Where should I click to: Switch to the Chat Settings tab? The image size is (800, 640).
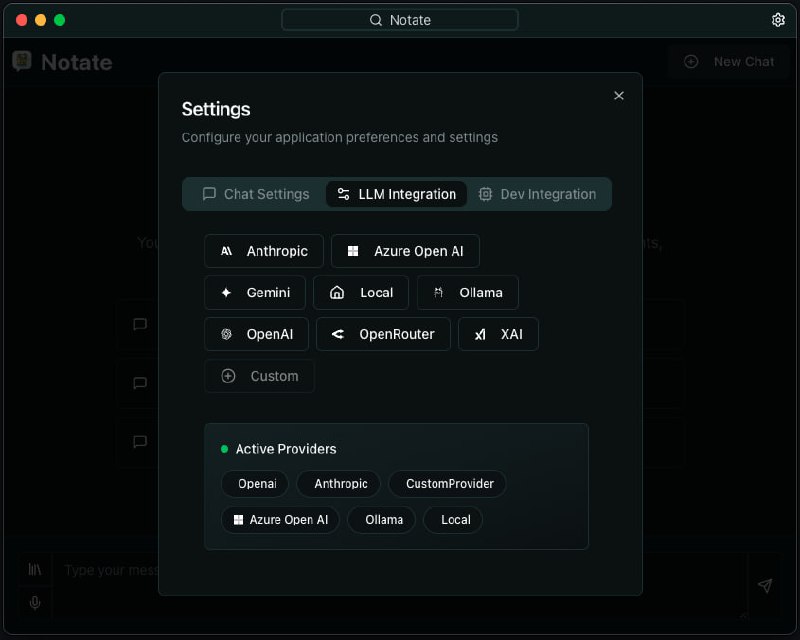256,194
